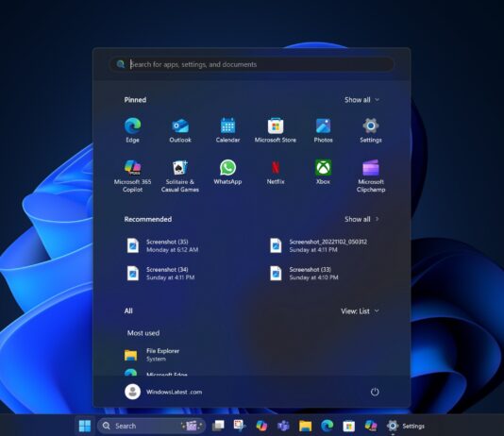Open File Explorer from the taskbar

(x=306, y=426)
